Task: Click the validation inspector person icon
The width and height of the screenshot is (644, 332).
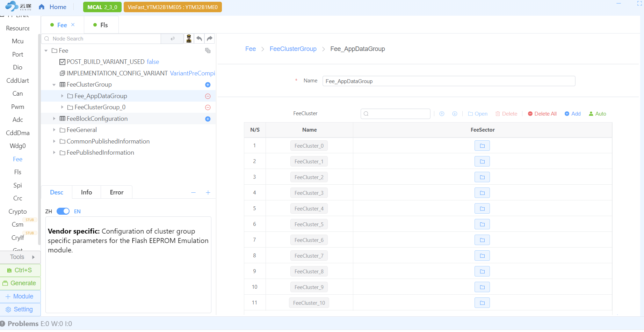Action: [189, 38]
